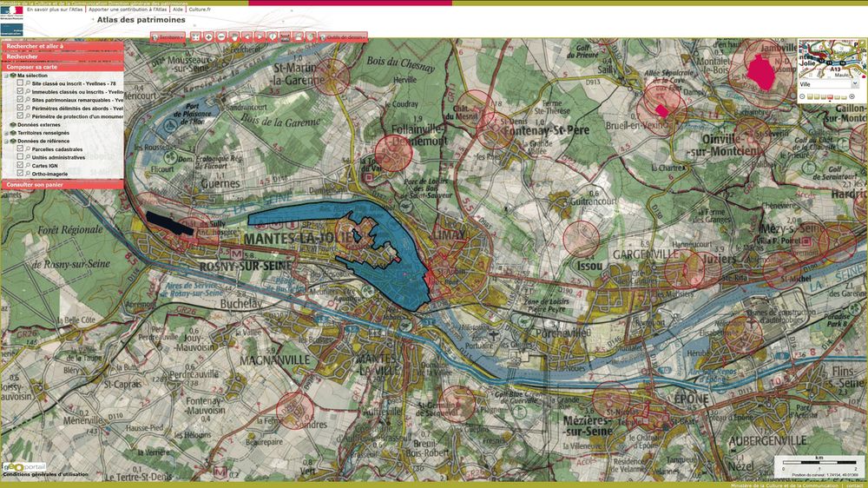Click magnifier icon next to Périmètre de protection
868x488 pixels.
pyautogui.click(x=28, y=116)
